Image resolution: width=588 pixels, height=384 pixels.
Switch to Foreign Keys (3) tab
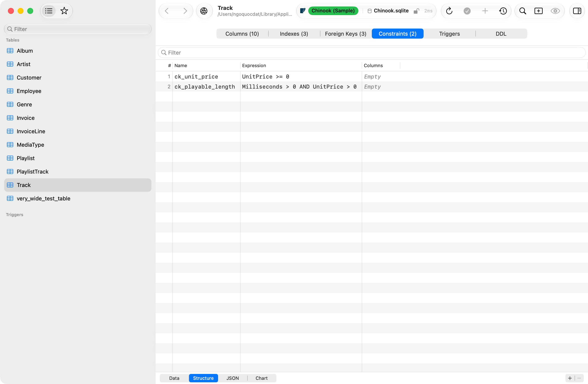coord(346,34)
